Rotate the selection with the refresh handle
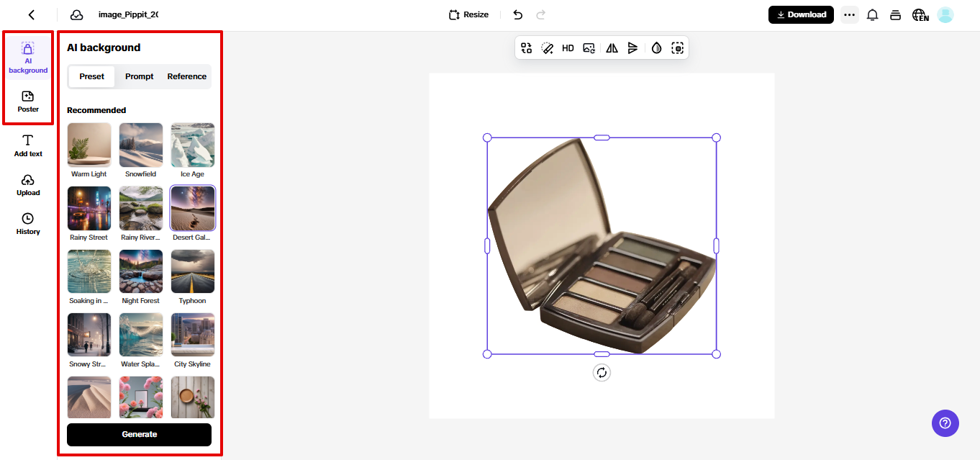980x460 pixels. pyautogui.click(x=602, y=372)
